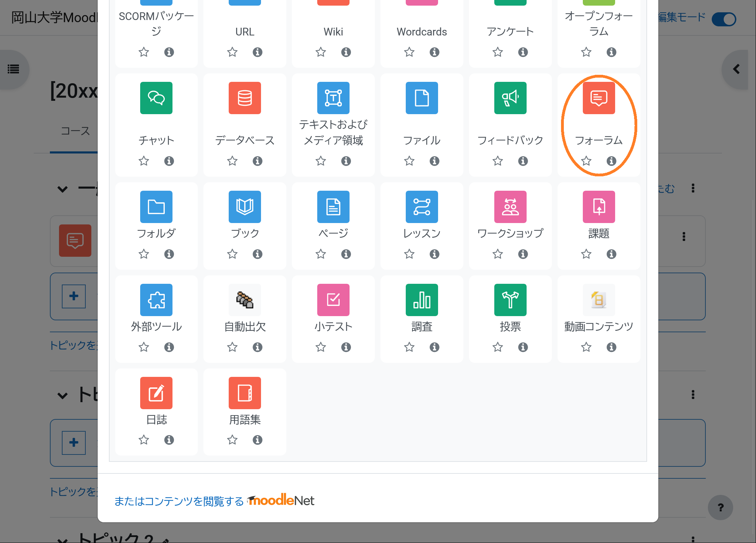This screenshot has height=543, width=756.
Task: Choose the フォルダ (Folder) resource icon
Action: tap(156, 207)
